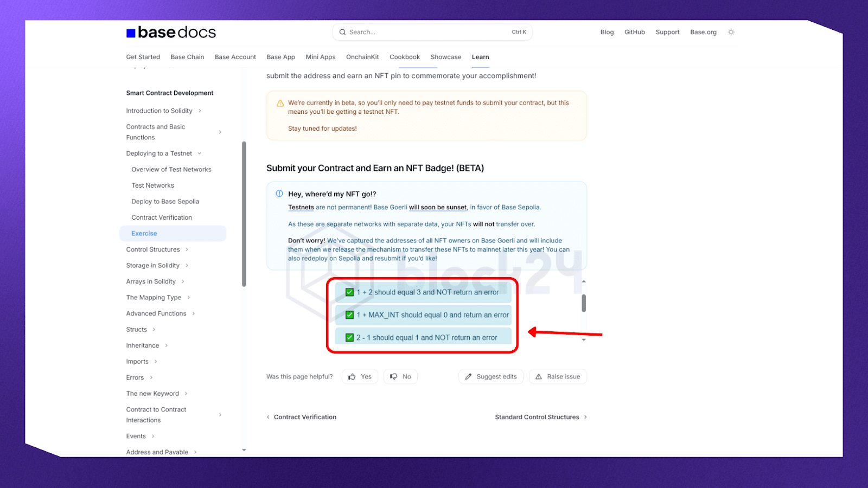Image resolution: width=868 pixels, height=488 pixels.
Task: Toggle the light/dark theme sun icon
Action: pos(731,32)
